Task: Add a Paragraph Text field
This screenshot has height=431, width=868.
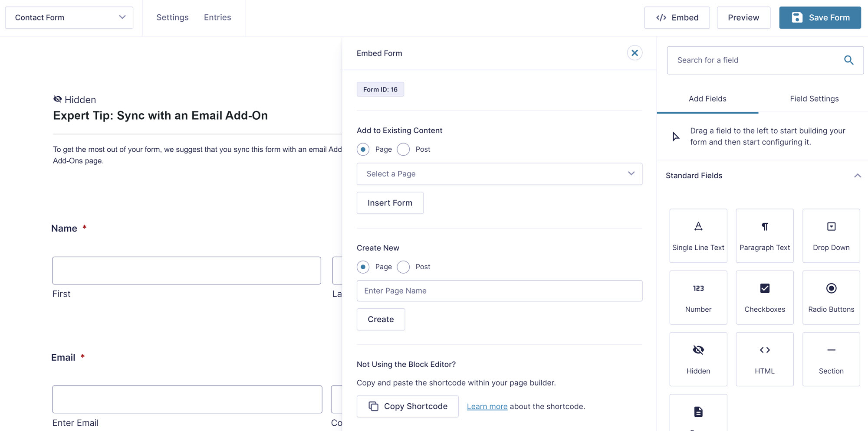Action: tap(765, 235)
